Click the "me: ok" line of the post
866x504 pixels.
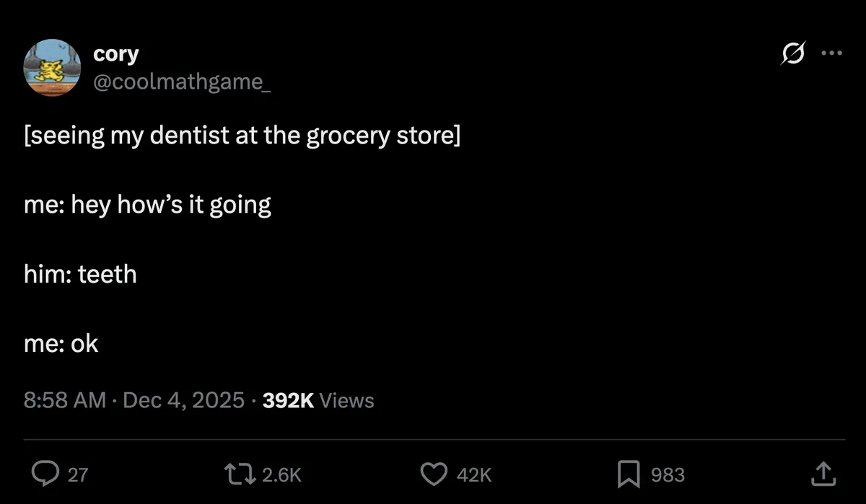(x=61, y=344)
